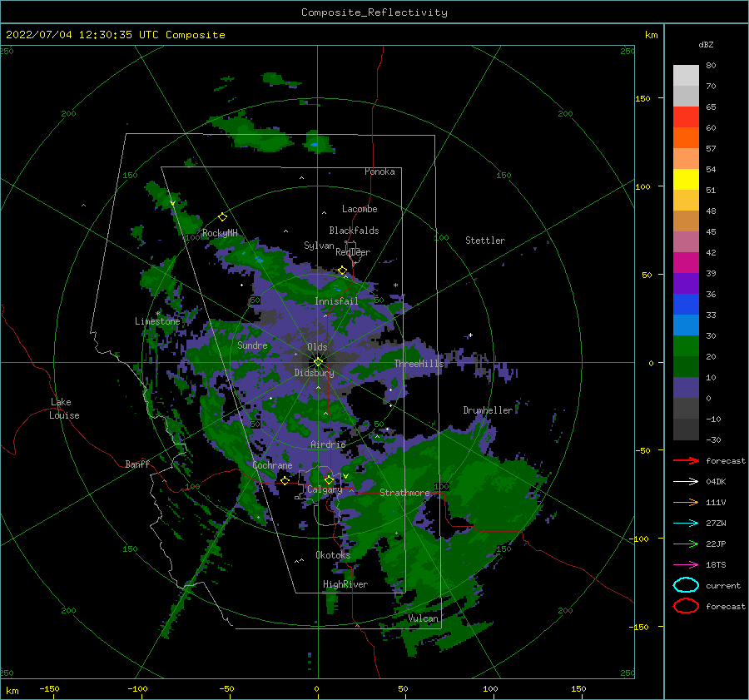Click the Okotoks label

coord(333,555)
